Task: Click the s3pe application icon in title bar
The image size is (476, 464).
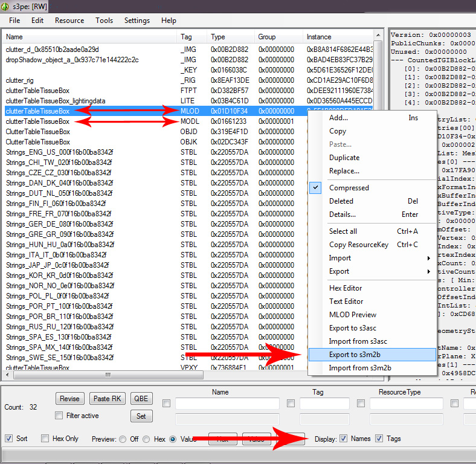Action: tap(6, 5)
